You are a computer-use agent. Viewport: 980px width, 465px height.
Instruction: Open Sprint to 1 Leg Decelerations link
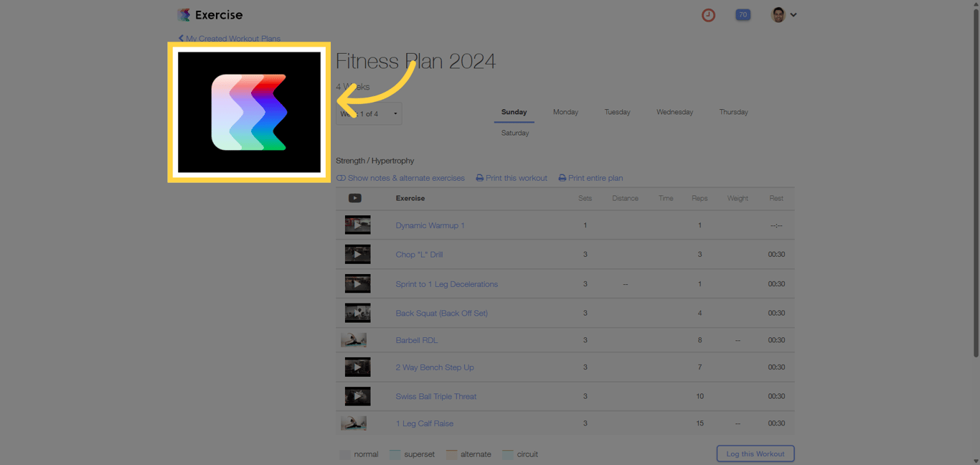[446, 284]
